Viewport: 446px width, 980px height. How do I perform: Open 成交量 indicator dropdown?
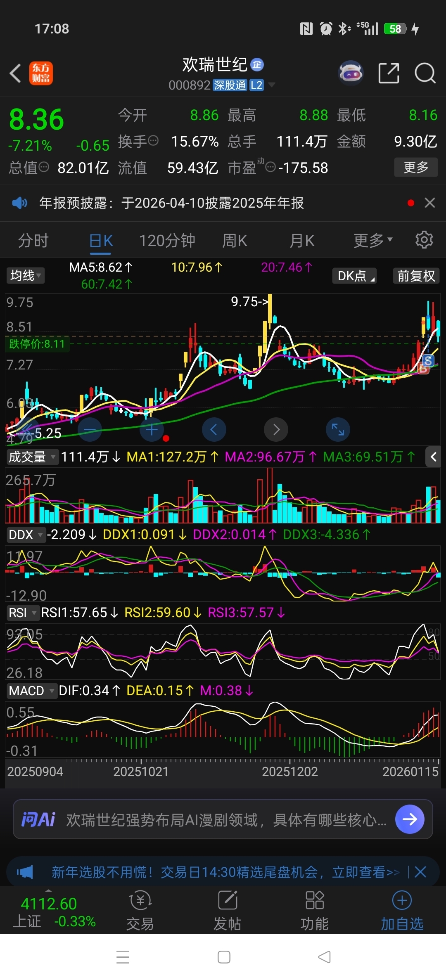(32, 457)
